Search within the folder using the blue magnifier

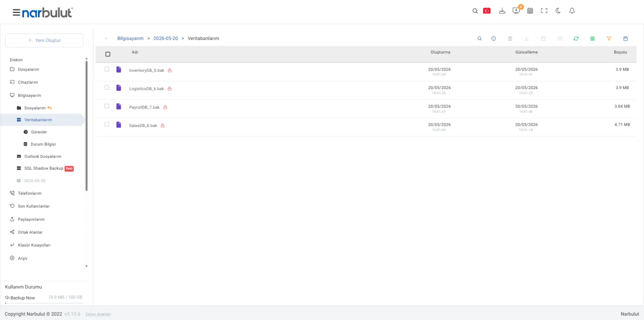tap(479, 39)
